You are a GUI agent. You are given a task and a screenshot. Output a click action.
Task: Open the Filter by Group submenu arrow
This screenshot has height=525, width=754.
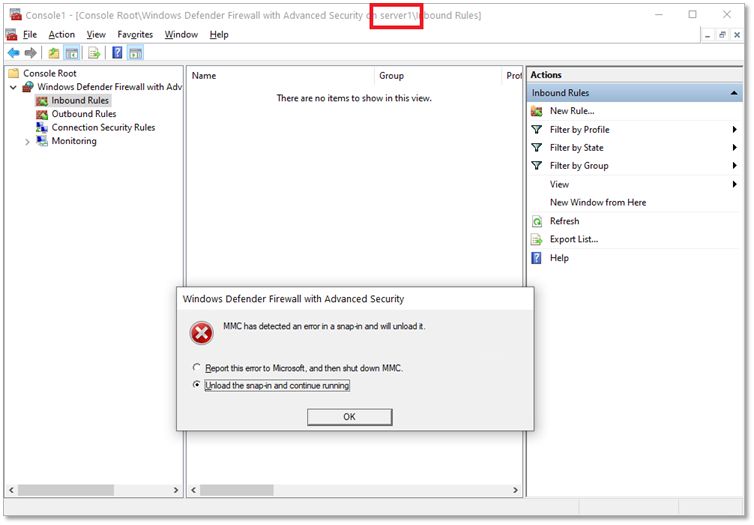(x=734, y=166)
